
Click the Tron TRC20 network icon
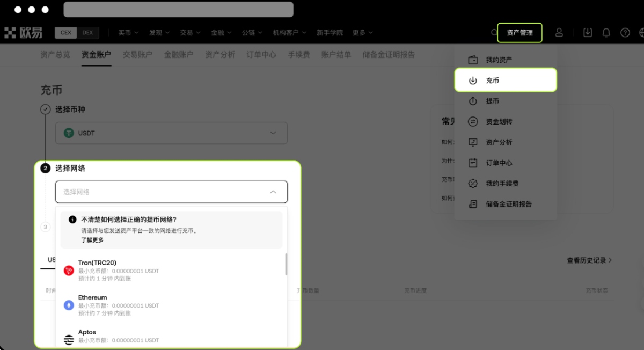pyautogui.click(x=69, y=271)
